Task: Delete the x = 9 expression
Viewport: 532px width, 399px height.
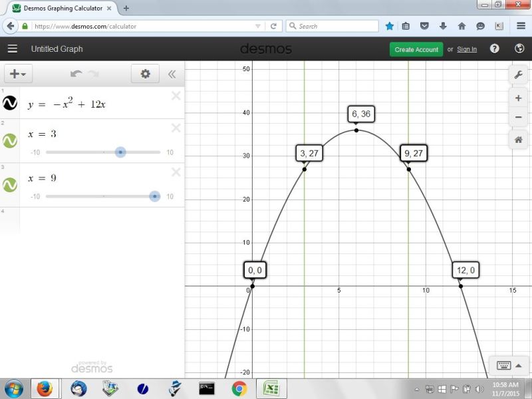Action: pos(176,172)
